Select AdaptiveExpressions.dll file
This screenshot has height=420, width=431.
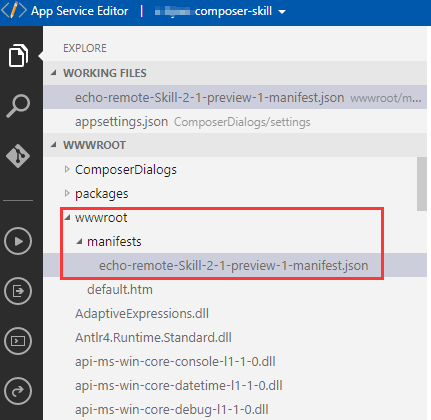(142, 314)
